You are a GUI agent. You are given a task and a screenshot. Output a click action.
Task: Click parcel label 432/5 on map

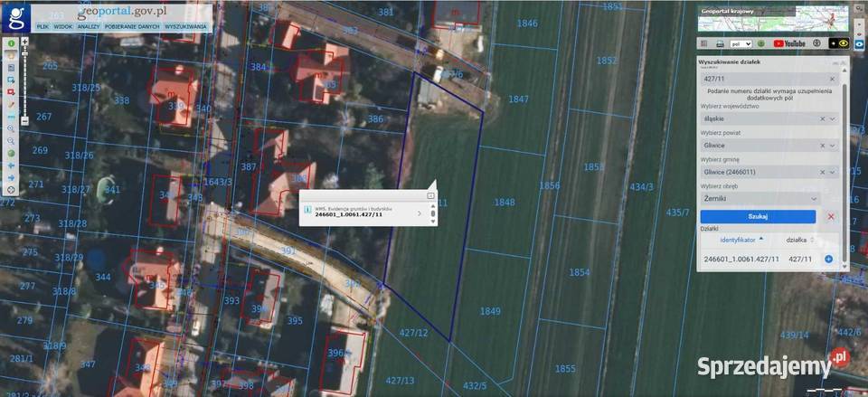tap(475, 385)
